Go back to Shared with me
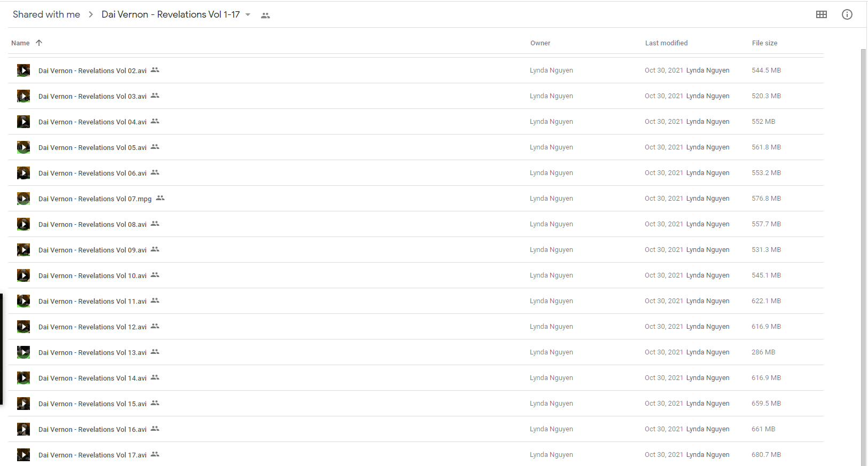Image resolution: width=868 pixels, height=466 pixels. 46,14
